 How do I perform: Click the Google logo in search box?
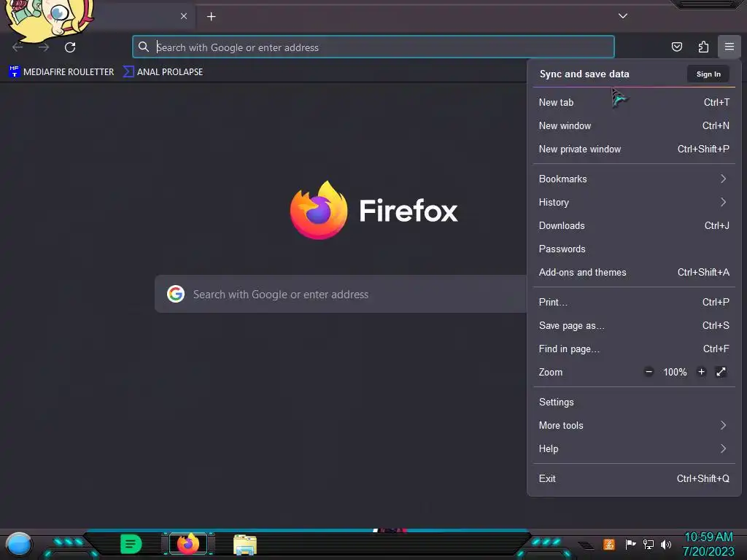click(176, 294)
